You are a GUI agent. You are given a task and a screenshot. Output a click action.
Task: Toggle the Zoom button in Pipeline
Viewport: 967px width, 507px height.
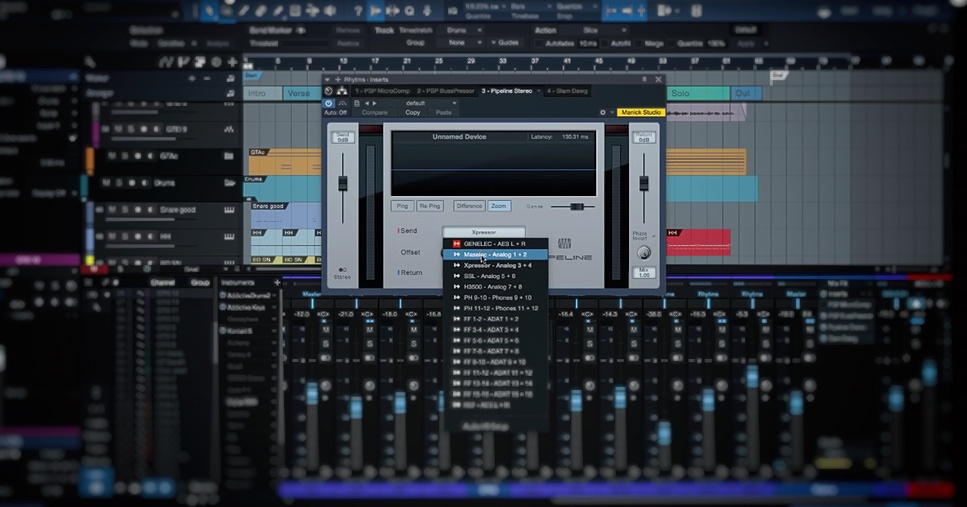tap(499, 206)
